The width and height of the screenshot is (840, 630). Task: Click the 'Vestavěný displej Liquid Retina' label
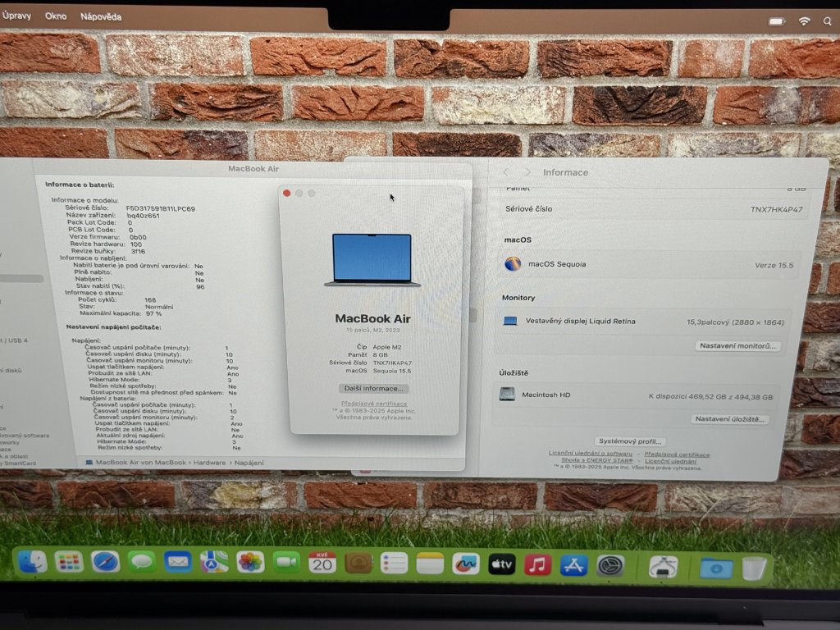[580, 321]
